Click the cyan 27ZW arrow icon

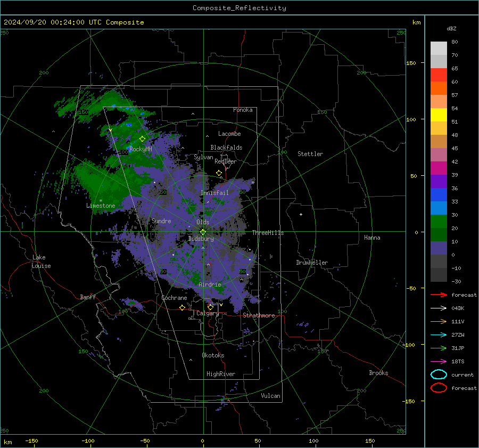click(x=439, y=335)
